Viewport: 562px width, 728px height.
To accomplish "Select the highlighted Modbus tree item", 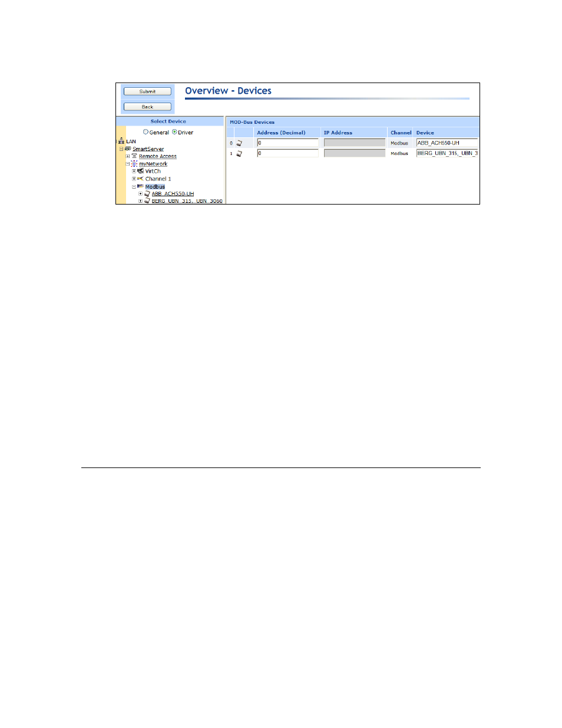I will [155, 186].
